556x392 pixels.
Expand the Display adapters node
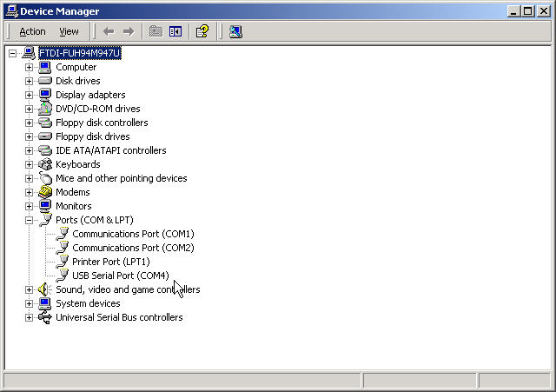tap(29, 95)
